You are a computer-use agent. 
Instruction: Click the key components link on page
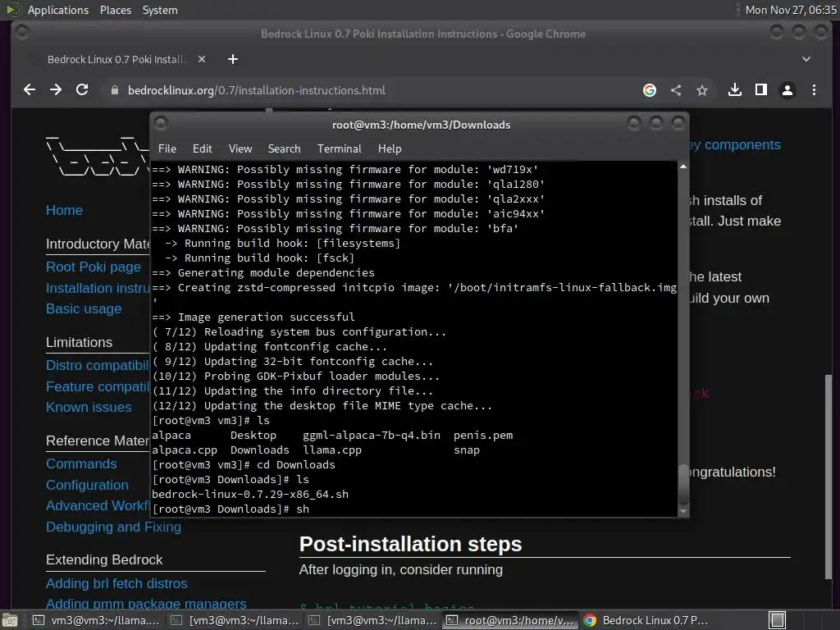pyautogui.click(x=735, y=144)
